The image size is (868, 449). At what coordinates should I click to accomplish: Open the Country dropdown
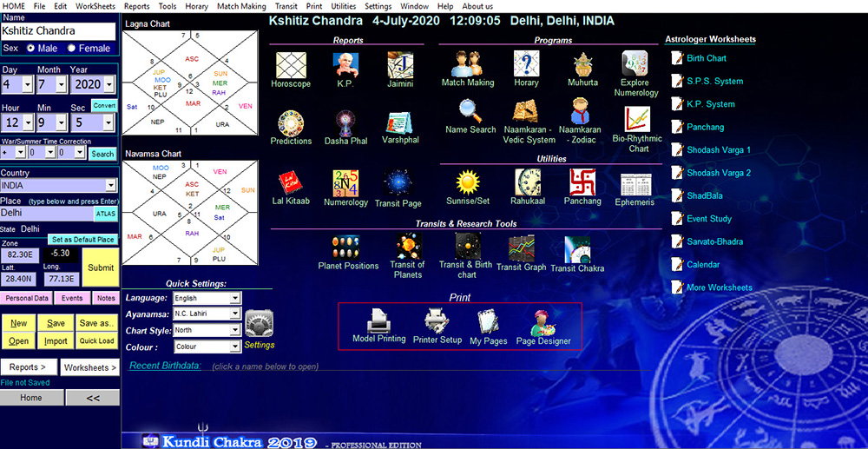click(x=111, y=186)
